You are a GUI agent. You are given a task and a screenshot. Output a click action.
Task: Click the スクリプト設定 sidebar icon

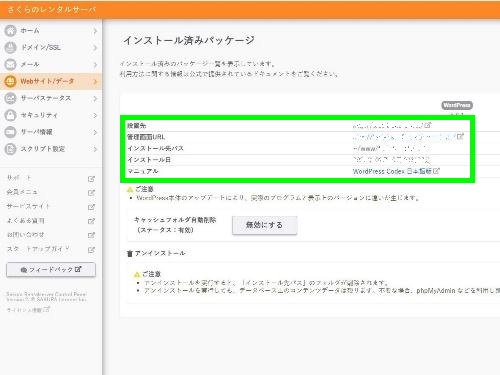[10, 149]
